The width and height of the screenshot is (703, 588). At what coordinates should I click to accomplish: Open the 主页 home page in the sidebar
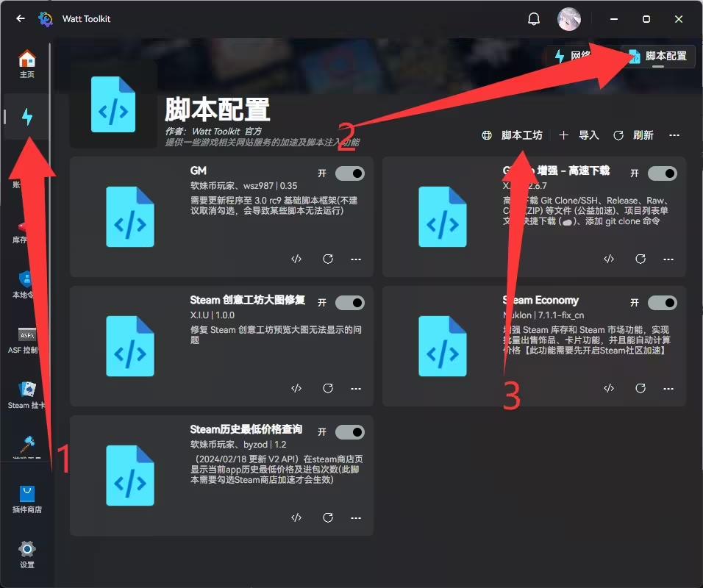click(x=27, y=64)
